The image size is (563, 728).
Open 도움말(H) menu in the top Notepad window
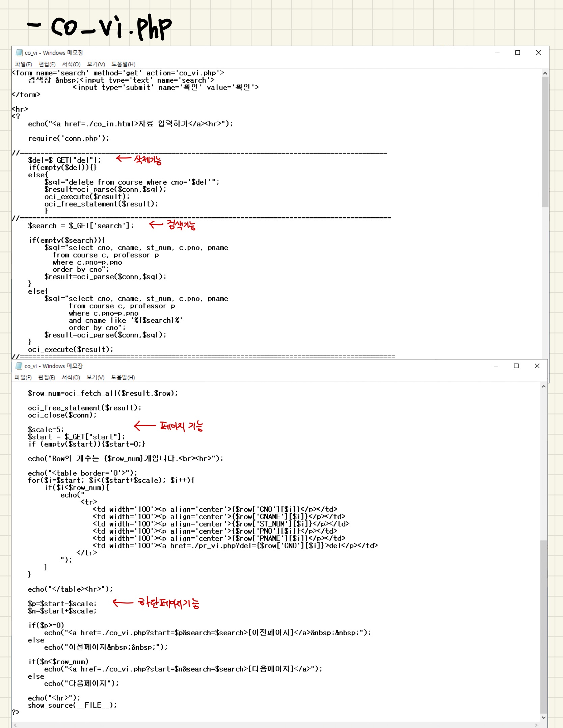tap(124, 64)
